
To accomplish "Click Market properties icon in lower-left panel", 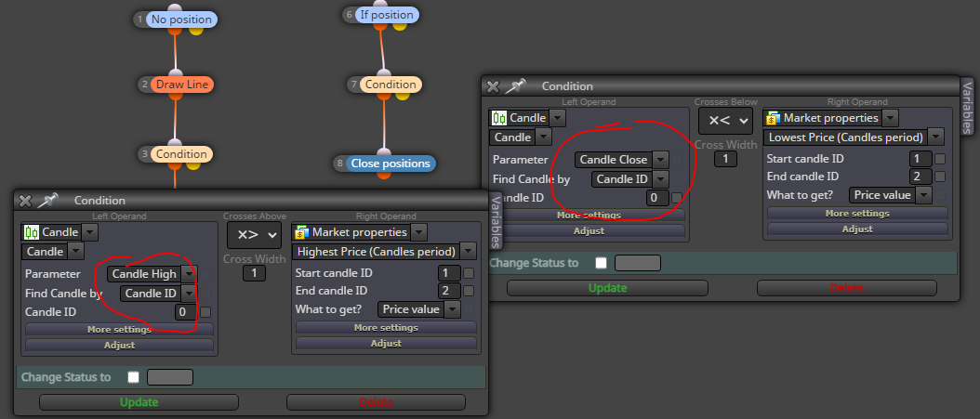I will click(302, 232).
